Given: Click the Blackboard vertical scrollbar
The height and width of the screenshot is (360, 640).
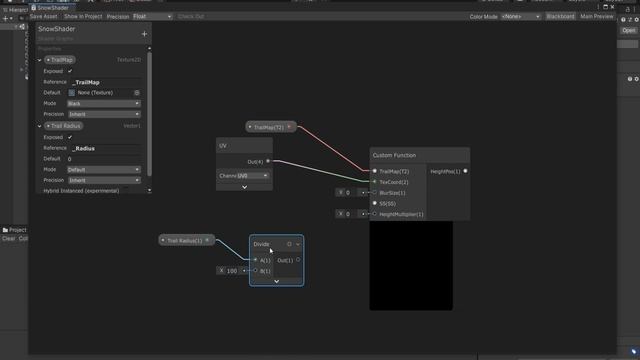Looking at the screenshot, I should click(149, 114).
